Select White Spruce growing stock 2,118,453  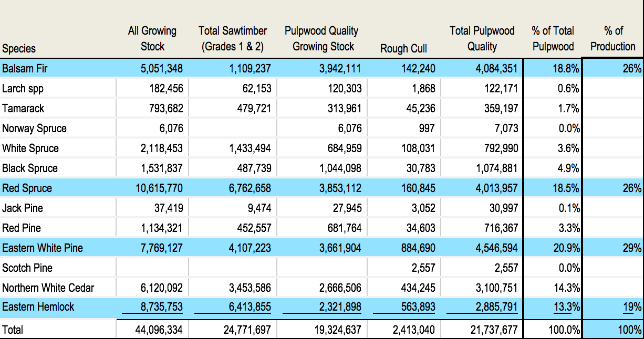(162, 149)
